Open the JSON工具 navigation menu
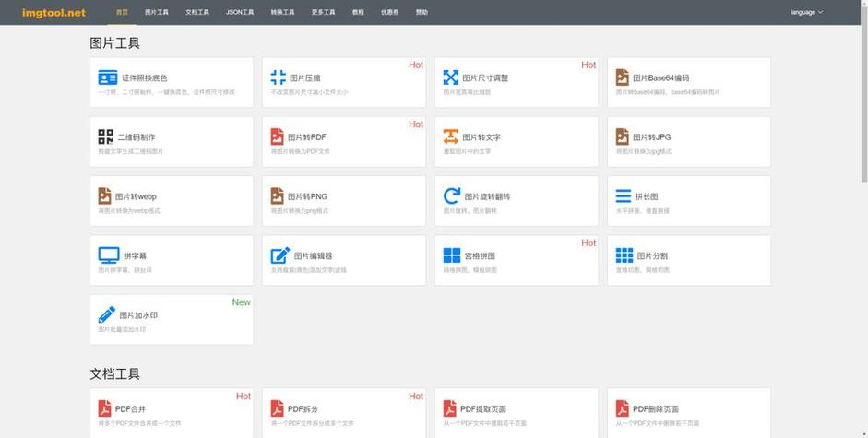868x438 pixels. [240, 12]
